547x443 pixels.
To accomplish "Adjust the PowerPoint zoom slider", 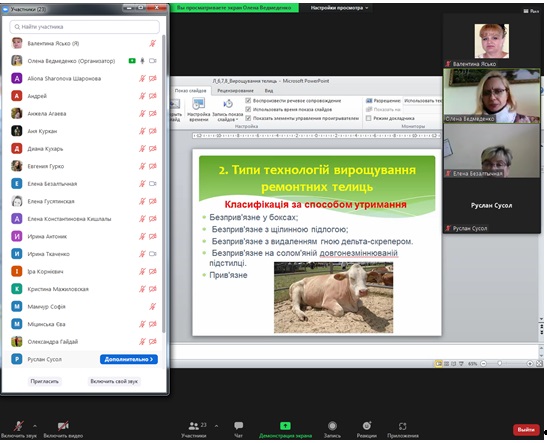I will point(500,363).
